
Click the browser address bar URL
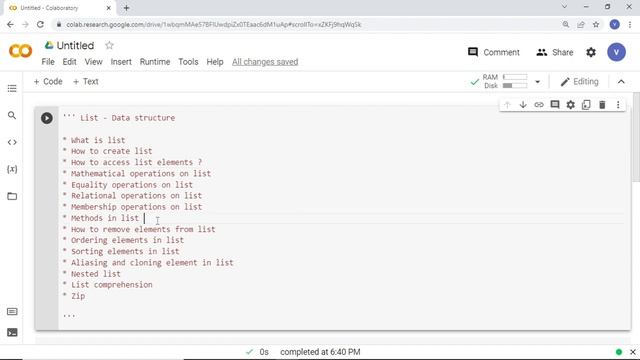tap(213, 24)
